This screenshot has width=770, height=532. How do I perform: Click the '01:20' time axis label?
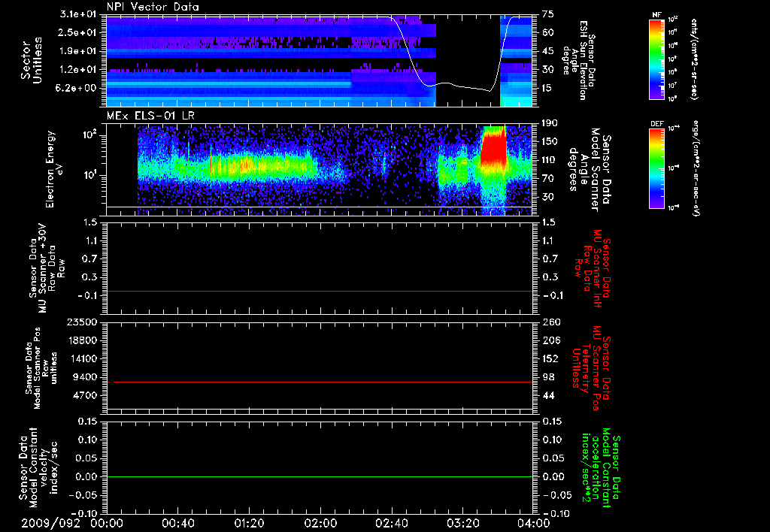click(x=250, y=523)
